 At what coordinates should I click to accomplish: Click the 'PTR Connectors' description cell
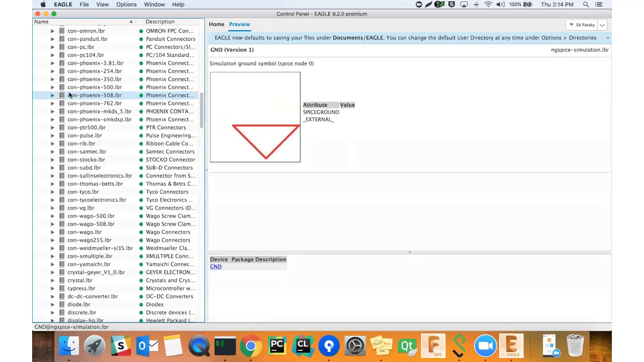(166, 127)
